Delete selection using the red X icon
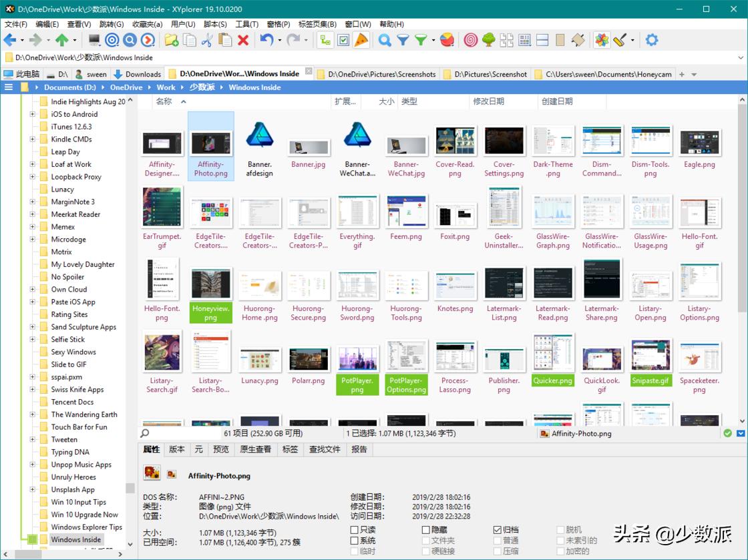The height and width of the screenshot is (560, 748). (x=242, y=40)
